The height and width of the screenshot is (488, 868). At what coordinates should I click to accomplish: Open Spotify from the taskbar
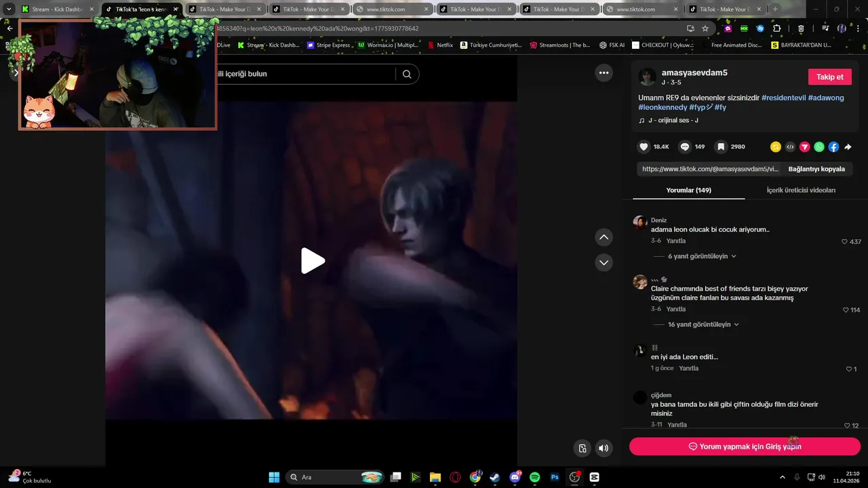pyautogui.click(x=534, y=477)
